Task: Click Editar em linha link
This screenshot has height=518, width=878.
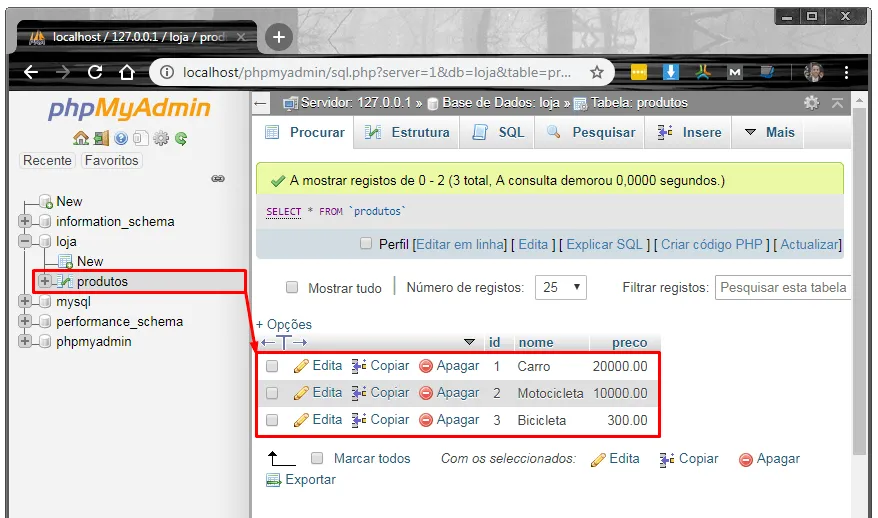Action: [460, 244]
